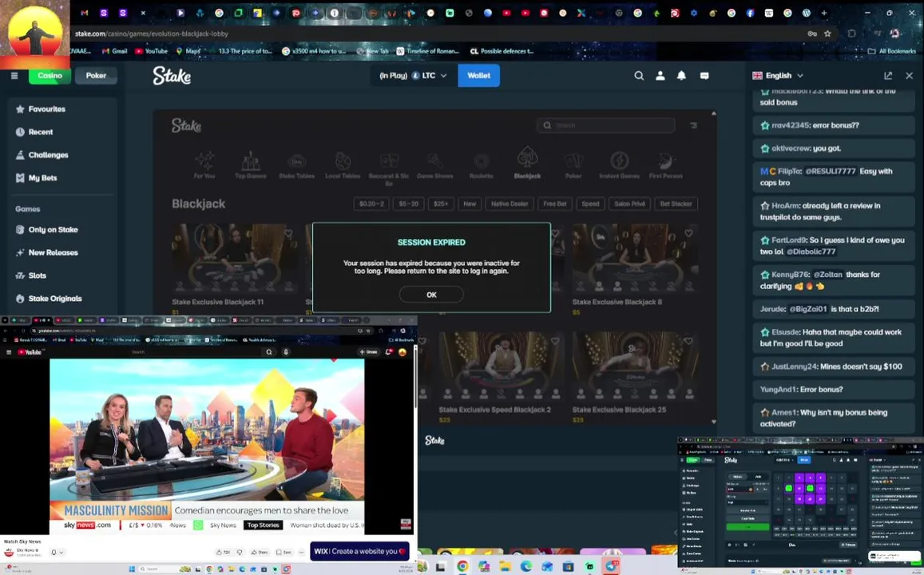Toggle the Salon Privé filter
This screenshot has height=575, width=924.
[x=629, y=204]
